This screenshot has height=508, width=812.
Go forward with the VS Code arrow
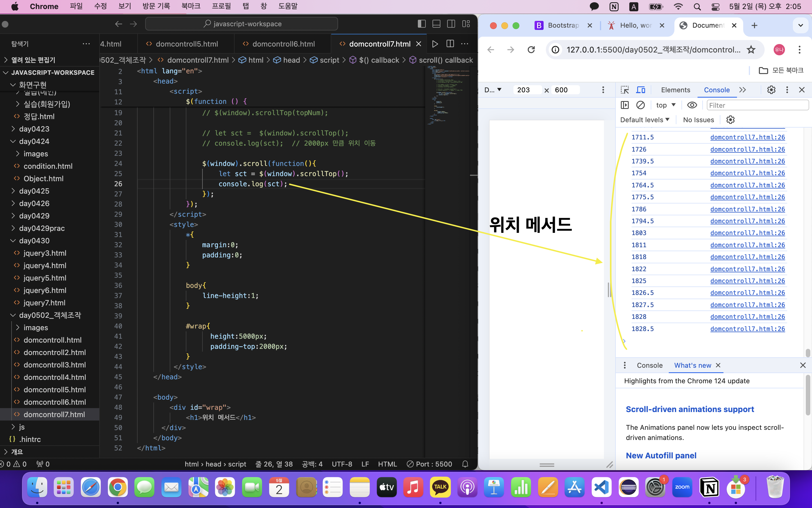(133, 24)
